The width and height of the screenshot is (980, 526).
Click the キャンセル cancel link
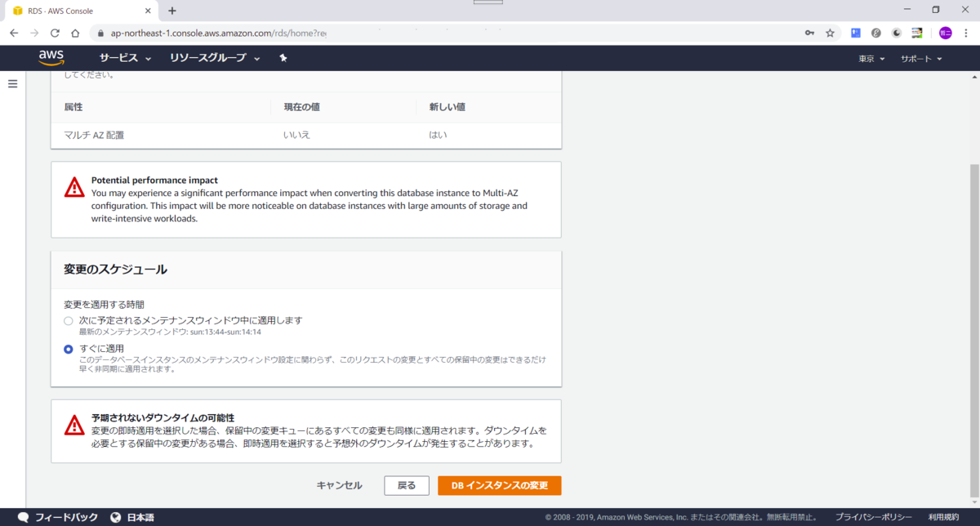tap(339, 485)
